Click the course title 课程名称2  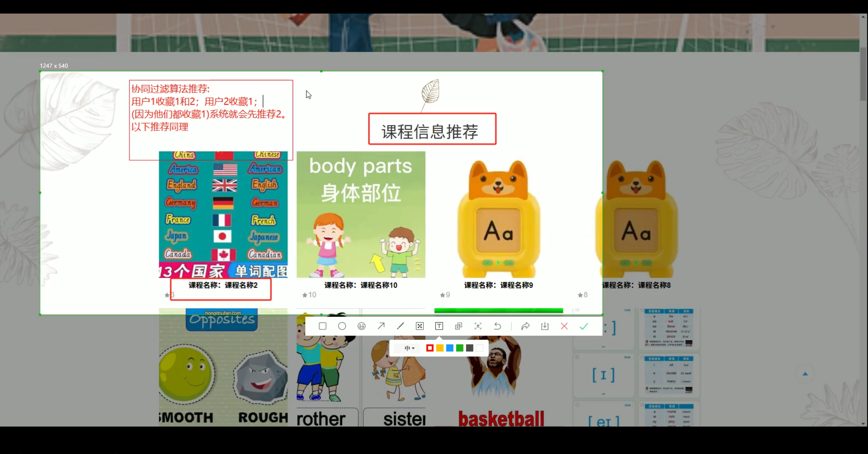tap(223, 285)
